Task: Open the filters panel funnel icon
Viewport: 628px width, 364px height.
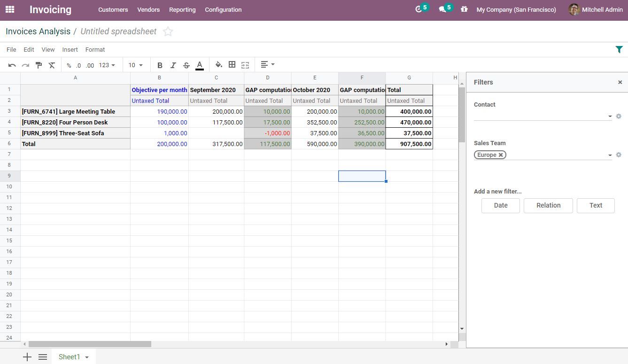Action: coord(619,49)
